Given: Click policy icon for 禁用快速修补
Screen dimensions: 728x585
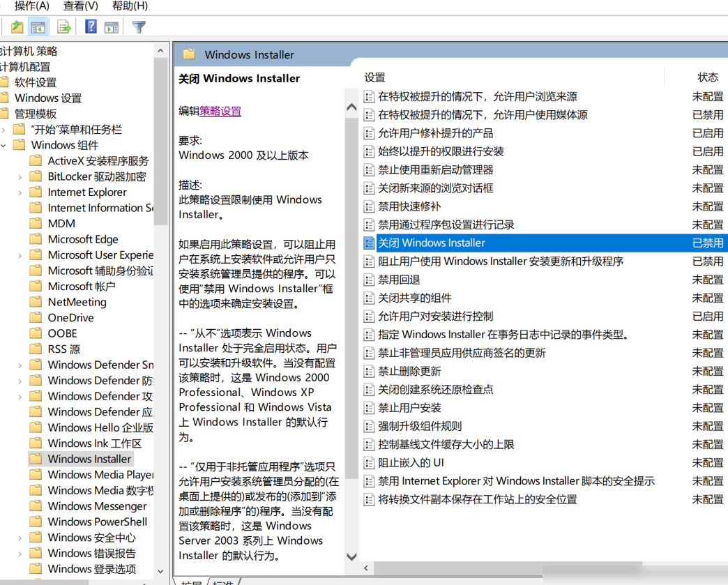Looking at the screenshot, I should coord(369,206).
